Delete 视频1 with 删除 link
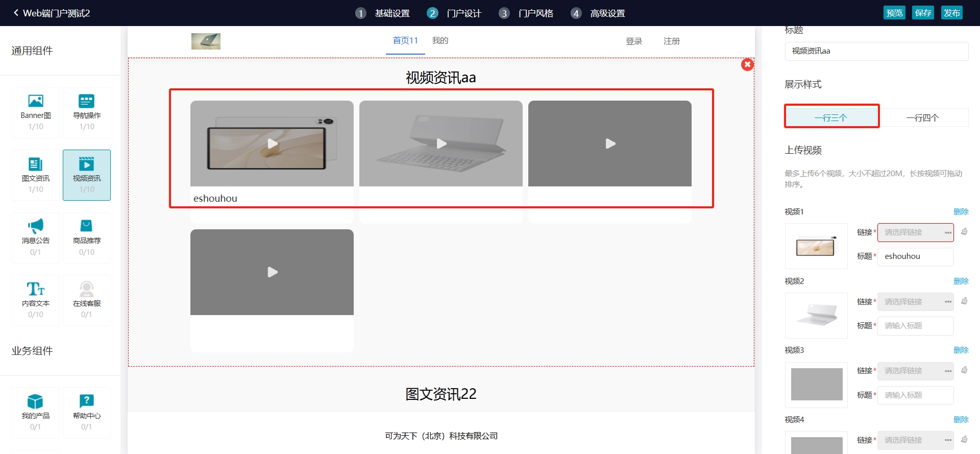 (961, 211)
